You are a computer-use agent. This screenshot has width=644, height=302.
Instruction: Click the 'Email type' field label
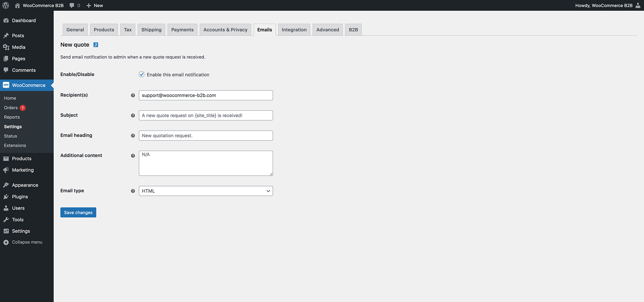72,191
